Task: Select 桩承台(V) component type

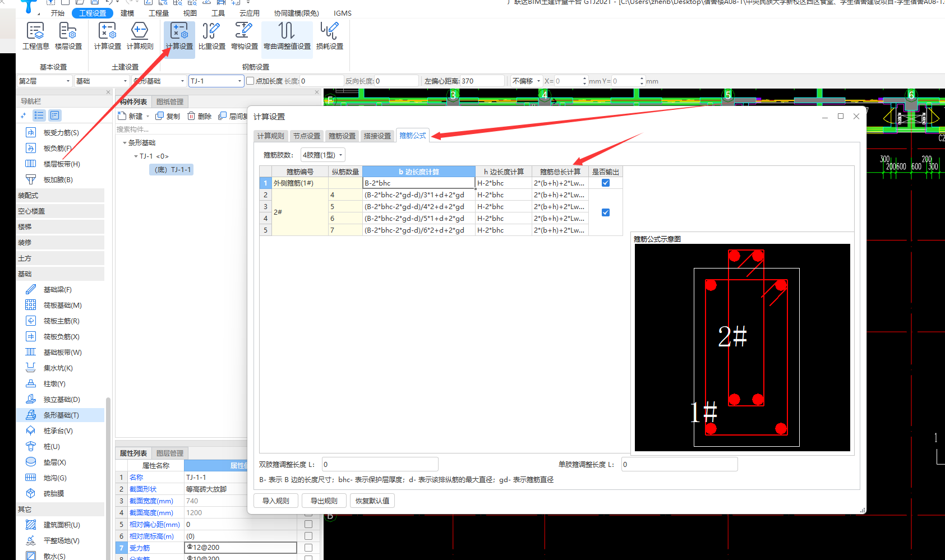Action: [58, 431]
